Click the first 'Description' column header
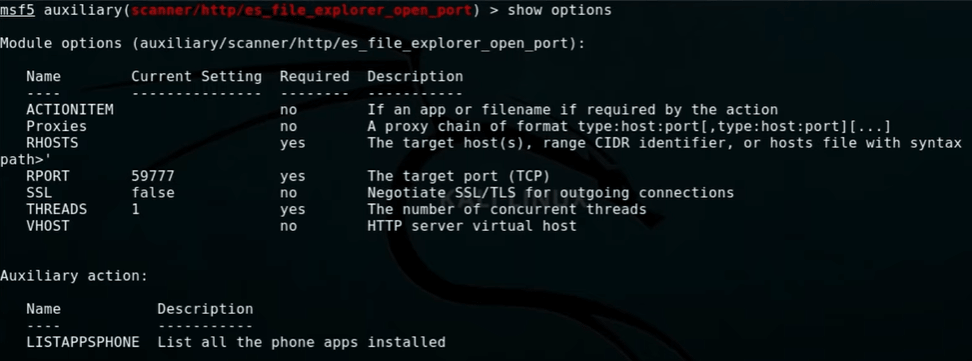This screenshot has height=361, width=972. click(x=415, y=77)
